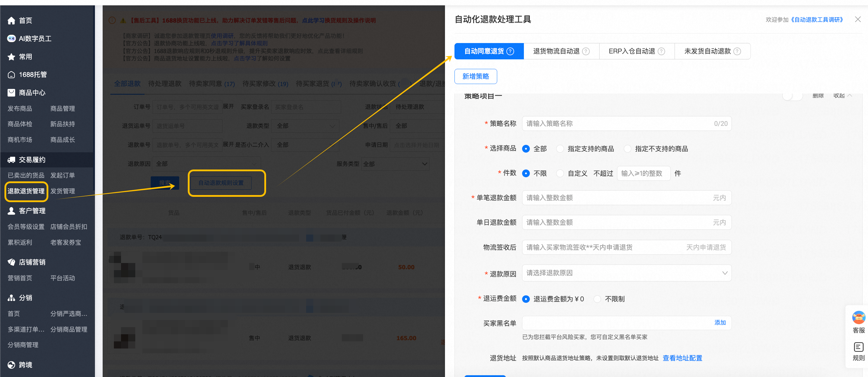Choose 自定义 radio for 件数
This screenshot has height=377, width=868.
[560, 173]
